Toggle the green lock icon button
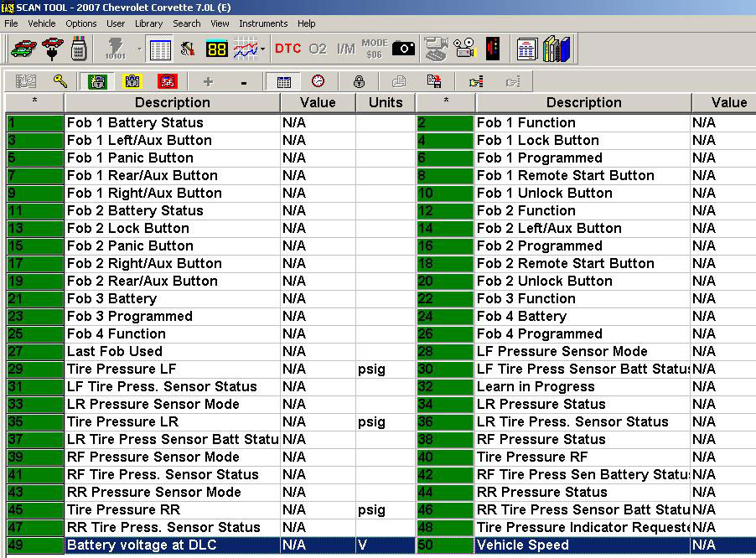Screen dimensions: 756x558 pyautogui.click(x=98, y=81)
